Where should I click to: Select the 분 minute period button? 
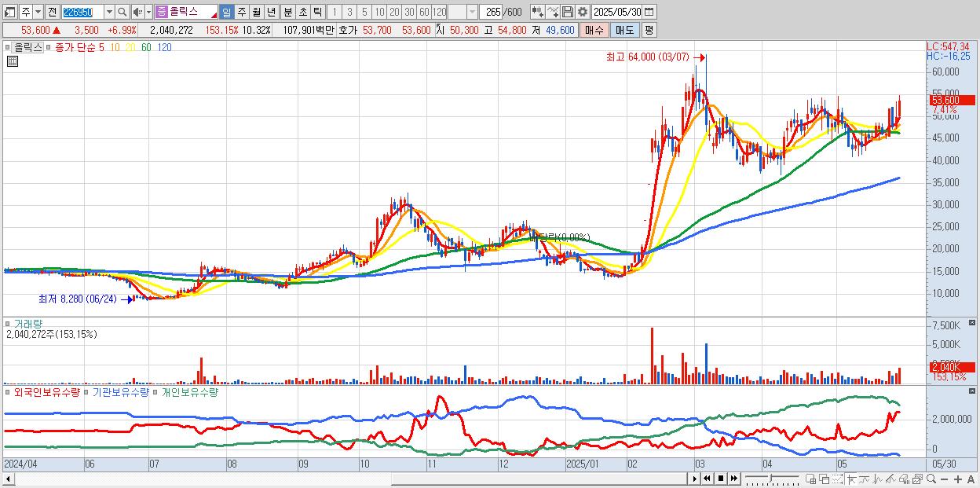[x=287, y=12]
